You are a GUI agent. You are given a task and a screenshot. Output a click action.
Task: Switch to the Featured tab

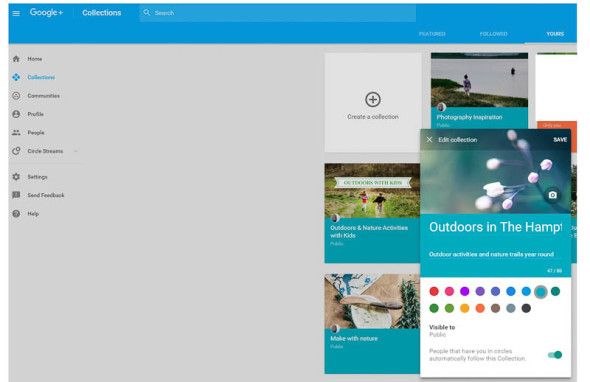click(x=432, y=34)
